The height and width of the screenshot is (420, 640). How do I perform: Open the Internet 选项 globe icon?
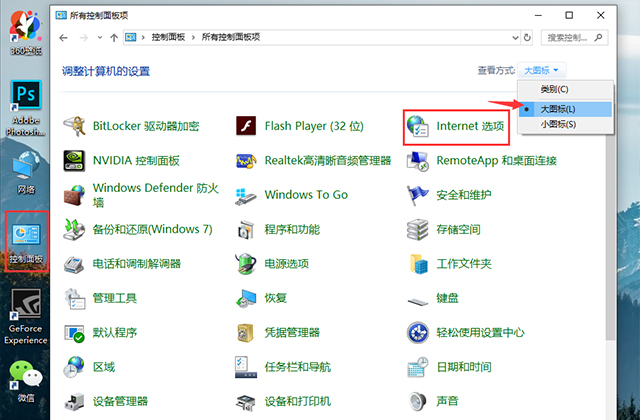point(418,126)
